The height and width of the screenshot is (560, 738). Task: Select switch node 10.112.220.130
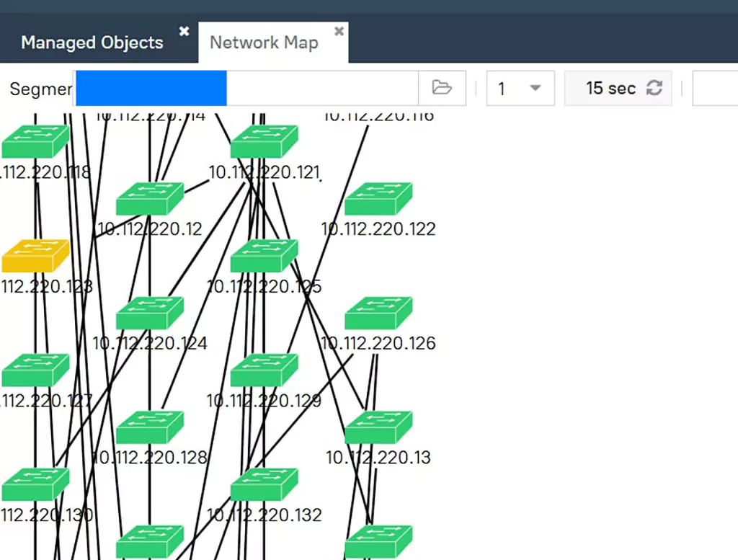pyautogui.click(x=35, y=484)
